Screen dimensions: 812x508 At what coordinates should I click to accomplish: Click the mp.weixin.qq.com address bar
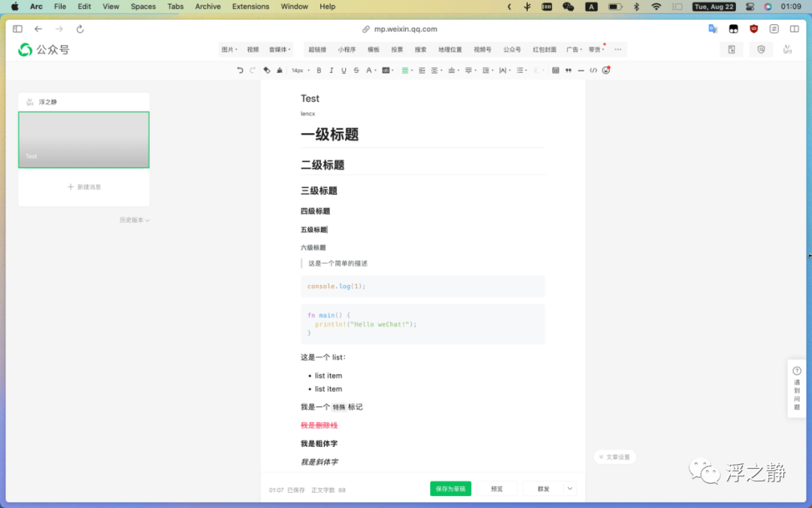tap(400, 29)
